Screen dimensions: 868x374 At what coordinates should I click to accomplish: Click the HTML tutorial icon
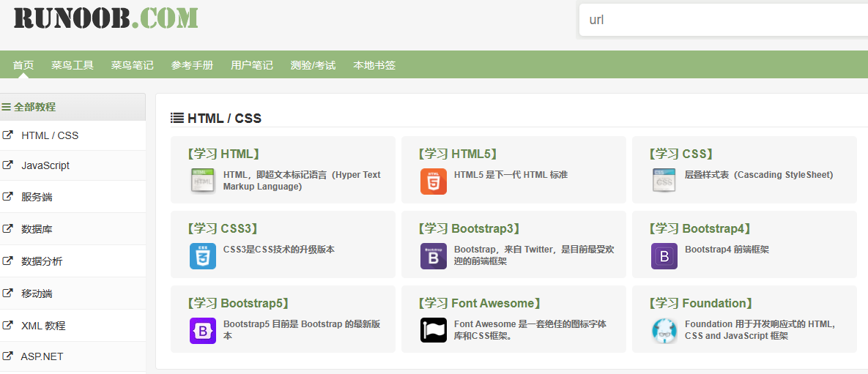(203, 181)
